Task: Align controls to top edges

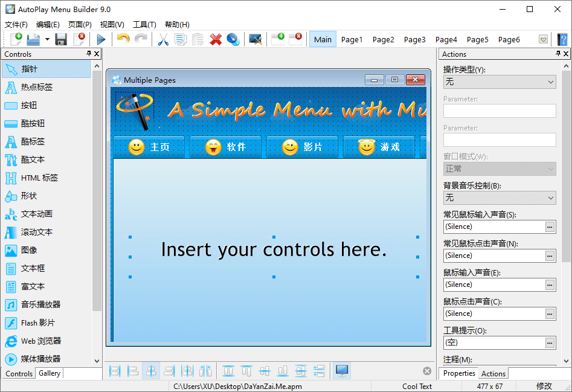Action: click(x=246, y=371)
